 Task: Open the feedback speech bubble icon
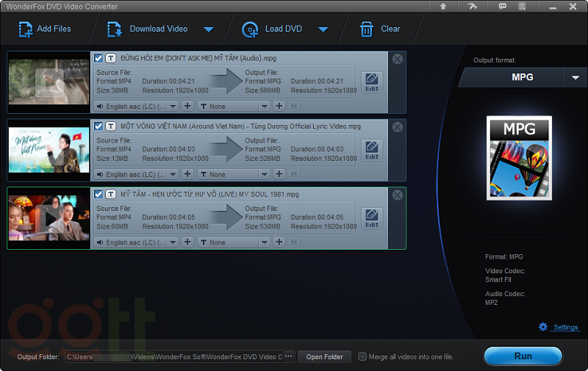(x=502, y=6)
